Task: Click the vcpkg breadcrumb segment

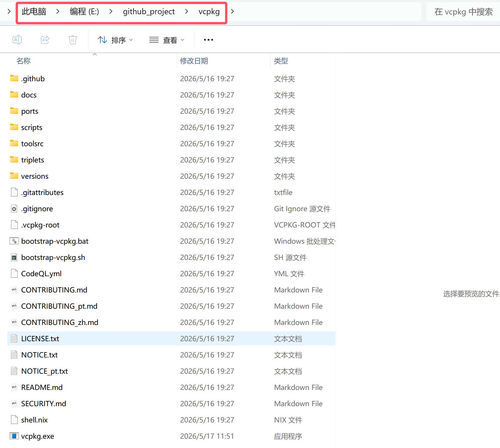Action: (209, 11)
